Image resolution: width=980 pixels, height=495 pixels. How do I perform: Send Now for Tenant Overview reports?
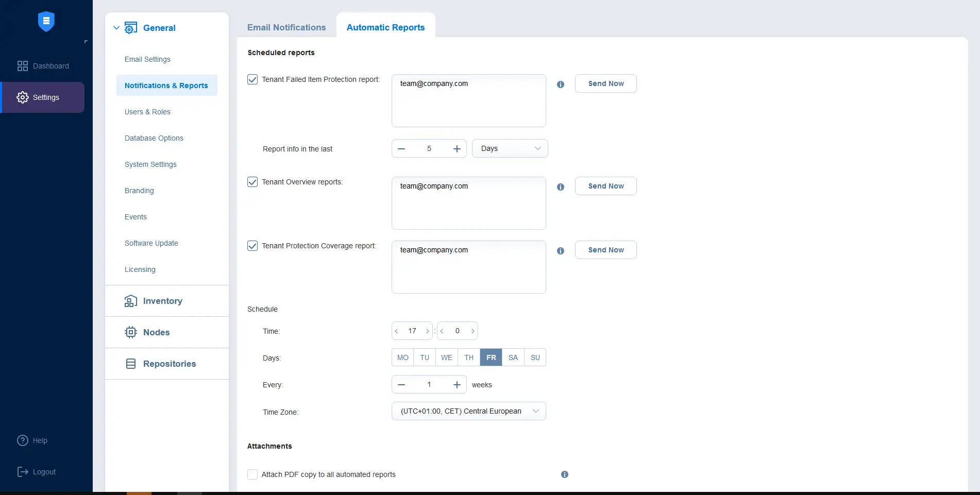click(606, 186)
